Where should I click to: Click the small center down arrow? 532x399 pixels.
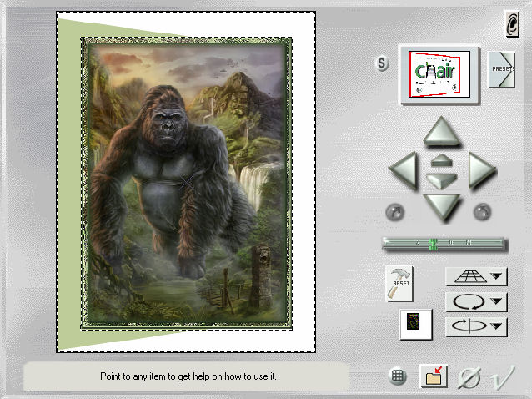[x=441, y=180]
